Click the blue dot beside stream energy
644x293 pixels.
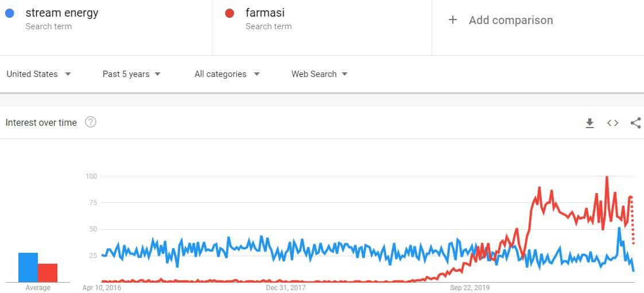[10, 13]
